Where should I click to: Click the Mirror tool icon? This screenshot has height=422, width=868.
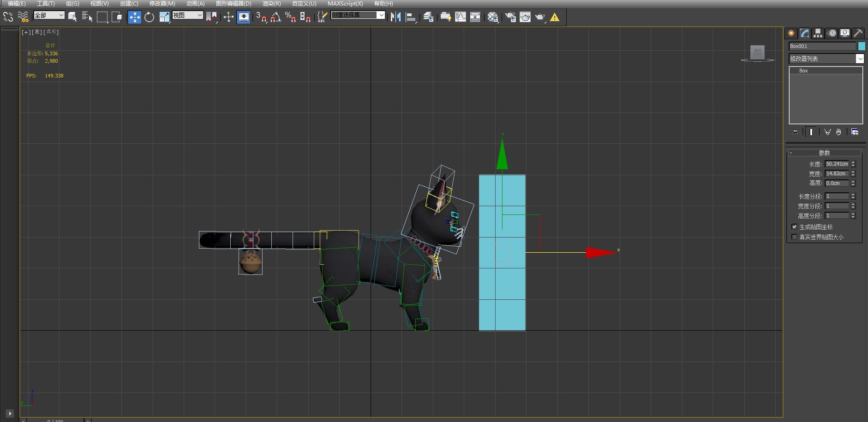click(395, 17)
